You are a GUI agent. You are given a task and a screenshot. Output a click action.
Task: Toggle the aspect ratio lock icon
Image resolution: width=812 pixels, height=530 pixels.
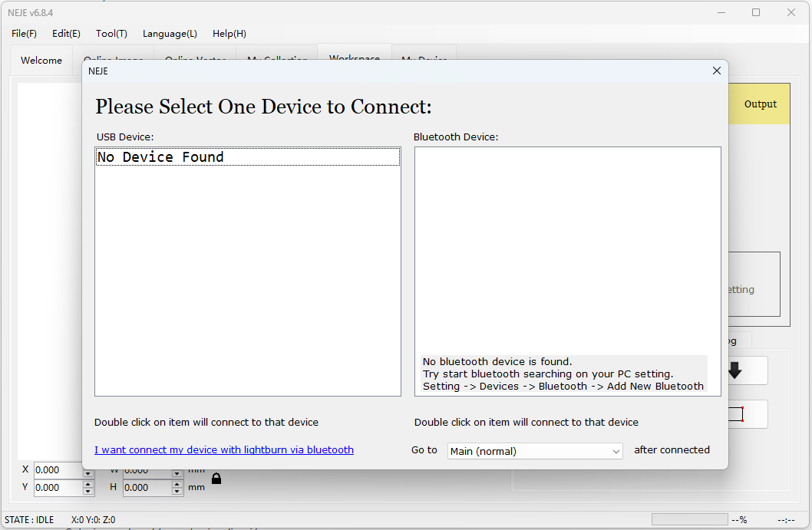(x=216, y=479)
